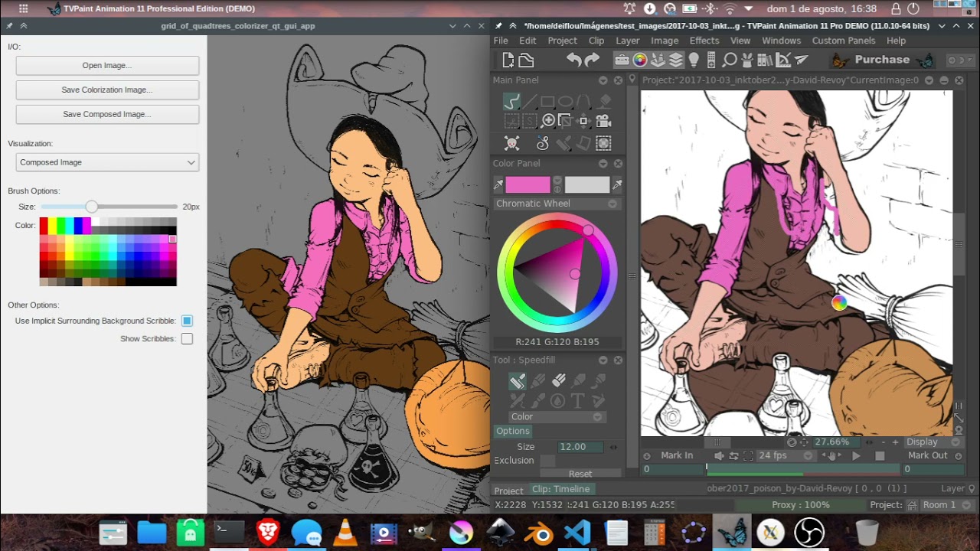Adjust the brush Size slider handle

(x=91, y=207)
